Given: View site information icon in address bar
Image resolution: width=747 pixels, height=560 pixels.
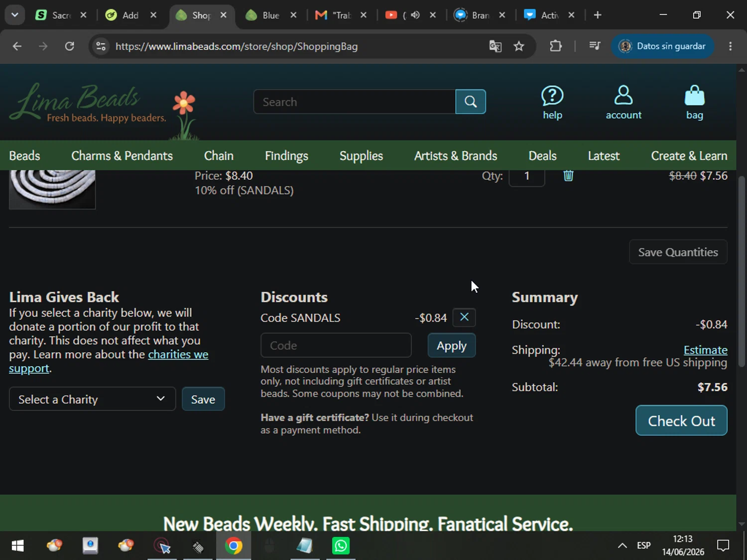Looking at the screenshot, I should point(101,46).
